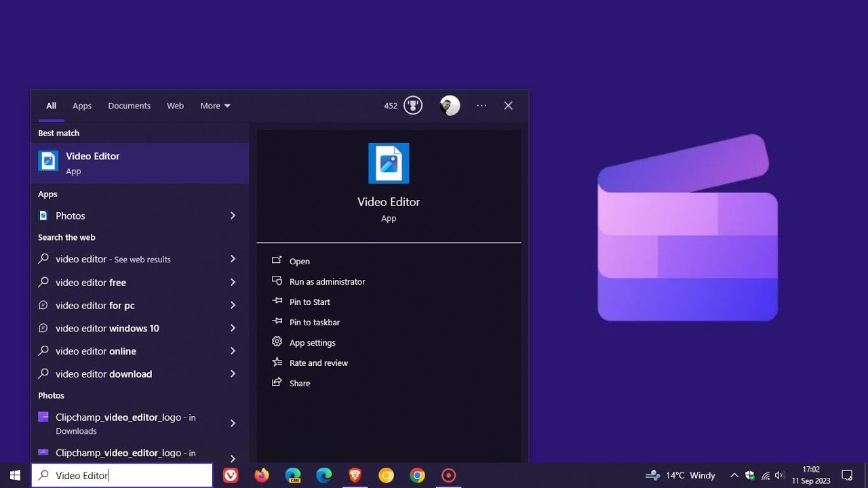Select the All search tab
Screen dimensions: 868x488
tap(51, 106)
